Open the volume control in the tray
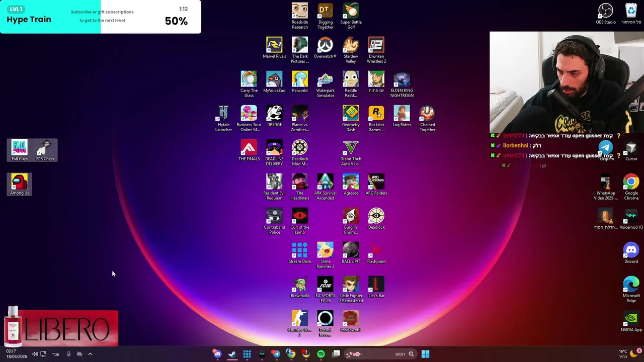The height and width of the screenshot is (362, 644). click(x=35, y=354)
